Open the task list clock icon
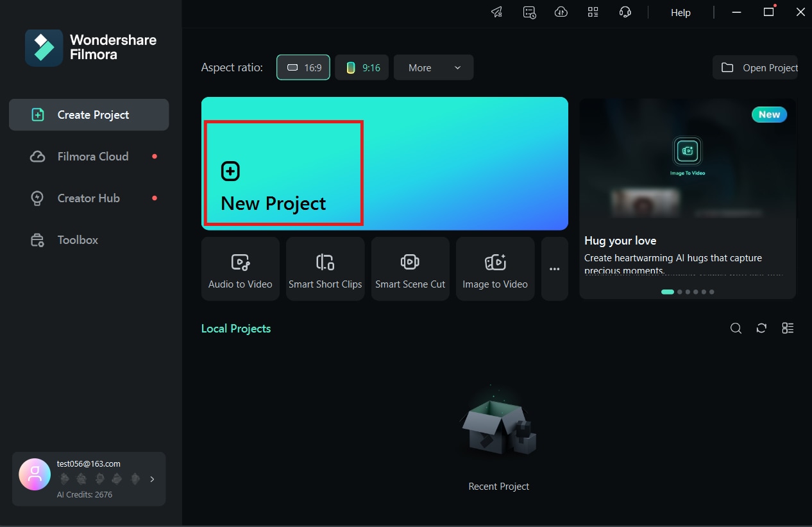Image resolution: width=812 pixels, height=527 pixels. [x=529, y=12]
